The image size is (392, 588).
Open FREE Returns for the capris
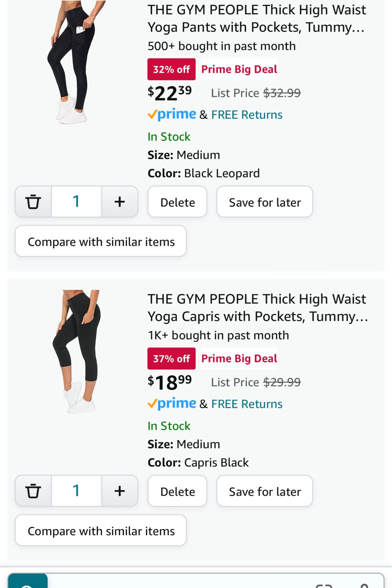tap(246, 403)
